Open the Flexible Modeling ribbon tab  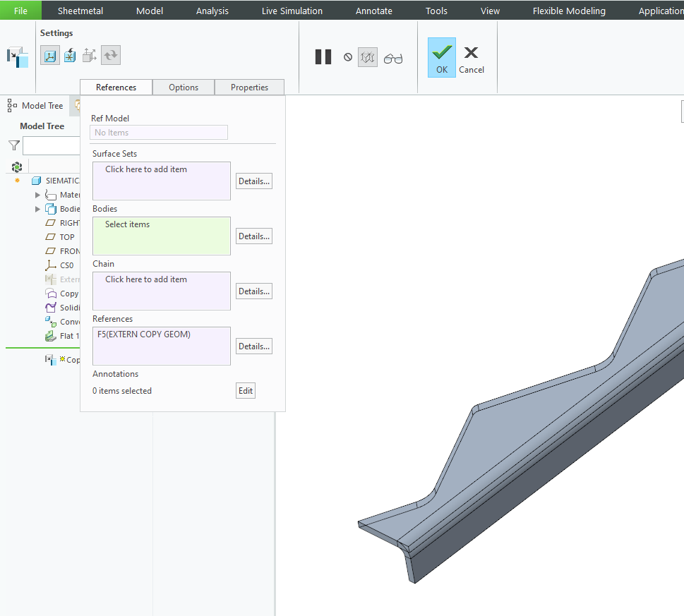(x=570, y=10)
